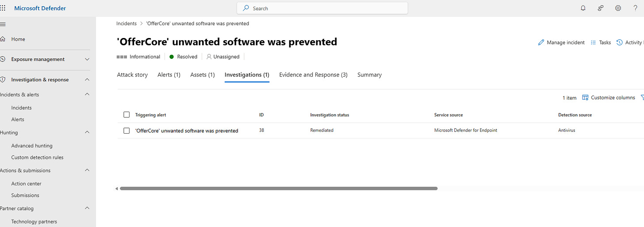Open the Evidence and Response (3) tab
Viewport: 644px width, 227px height.
pyautogui.click(x=313, y=75)
